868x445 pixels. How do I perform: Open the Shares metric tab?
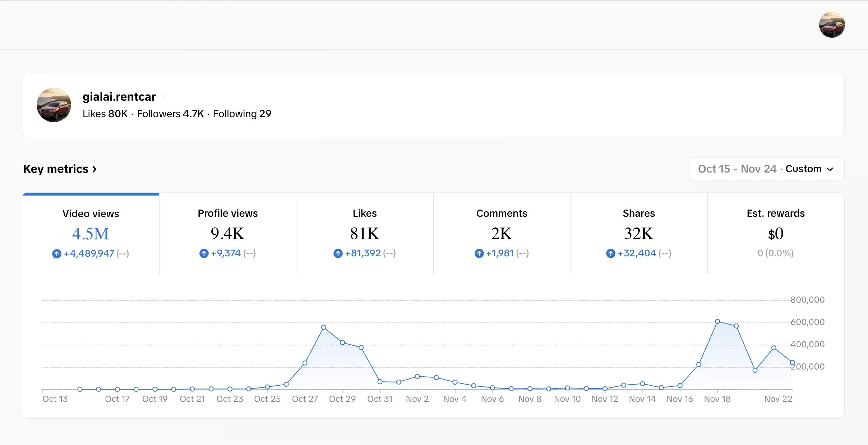(x=639, y=234)
